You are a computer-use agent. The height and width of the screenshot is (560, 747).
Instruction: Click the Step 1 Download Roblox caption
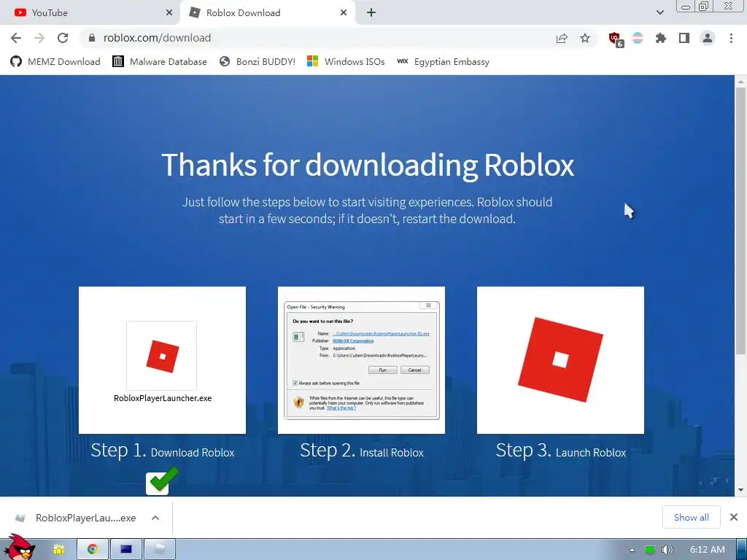(163, 451)
